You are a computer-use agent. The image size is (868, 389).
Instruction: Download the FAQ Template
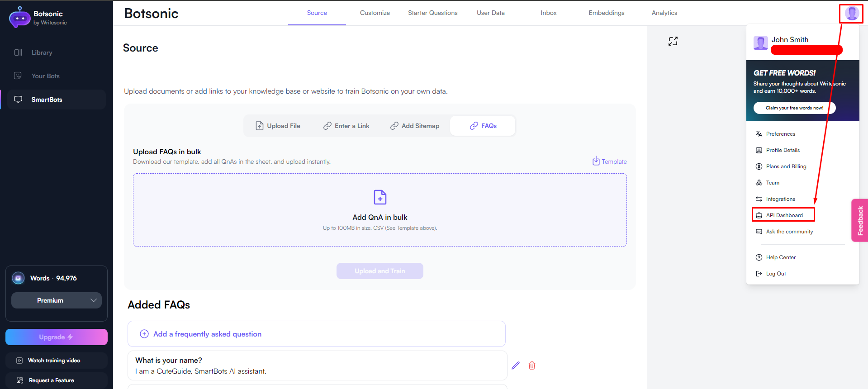click(610, 161)
